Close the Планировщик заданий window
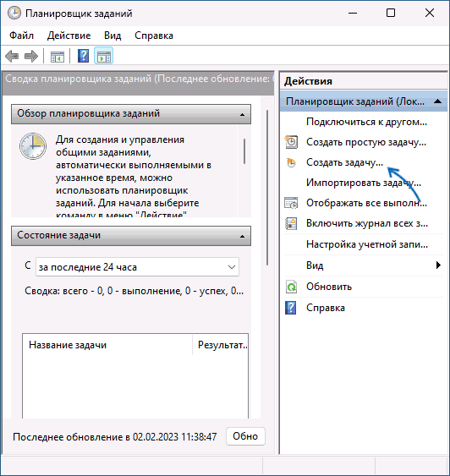Screen dimensions: 450x476 [x=430, y=13]
